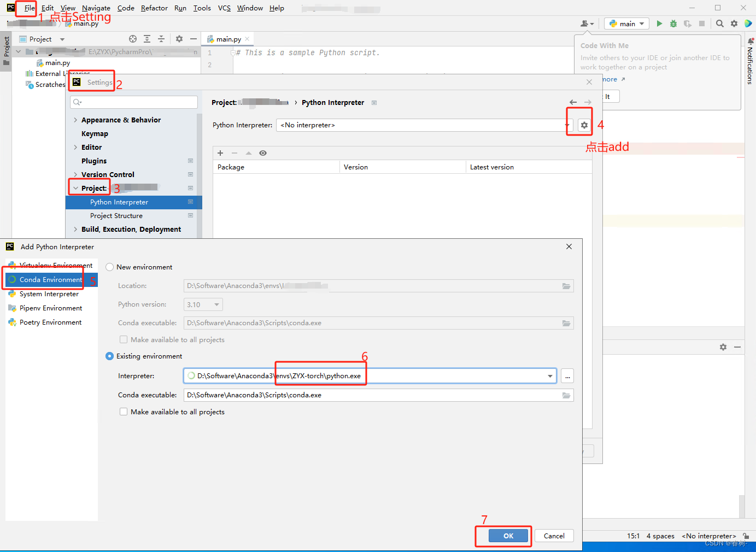Open the File menu
Image resolution: width=756 pixels, height=552 pixels.
[30, 8]
